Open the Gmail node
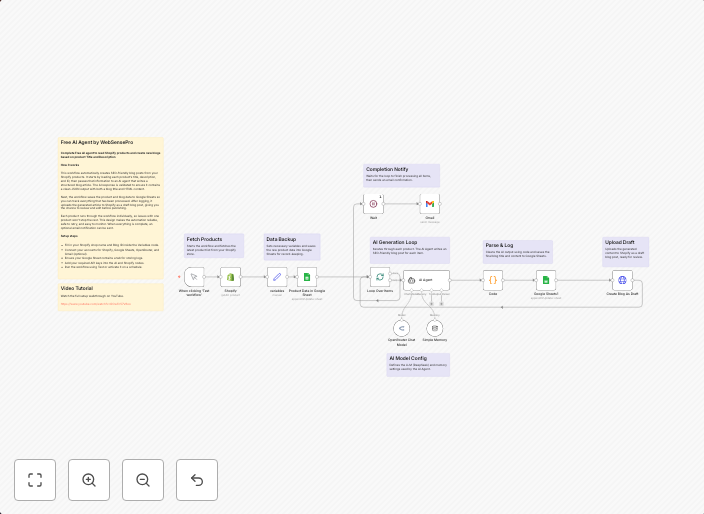This screenshot has width=704, height=514. [x=430, y=204]
